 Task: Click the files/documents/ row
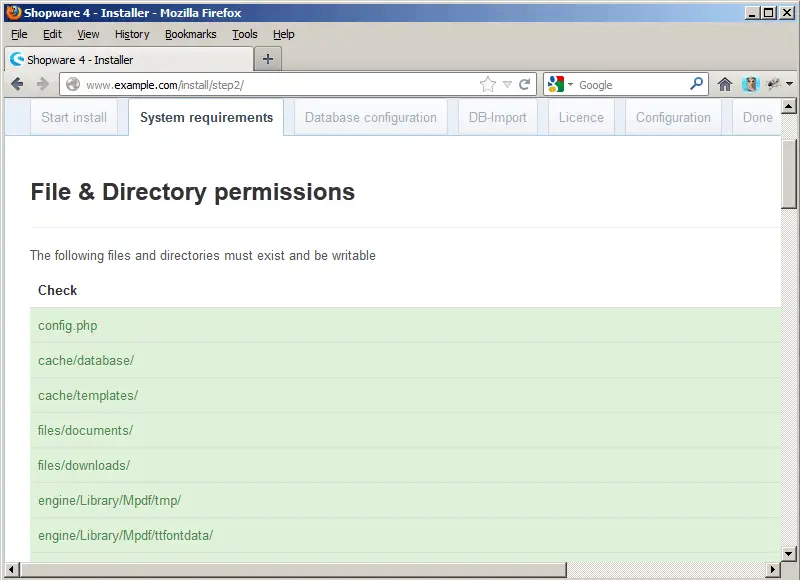point(405,431)
